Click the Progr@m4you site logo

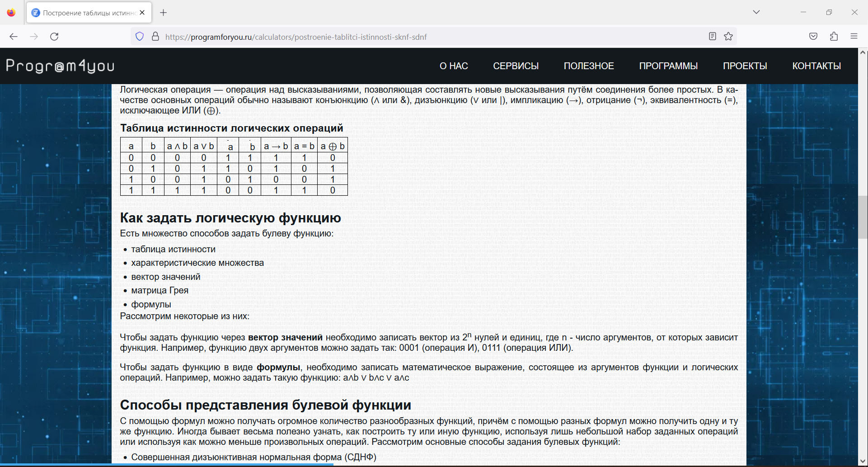[x=59, y=66]
